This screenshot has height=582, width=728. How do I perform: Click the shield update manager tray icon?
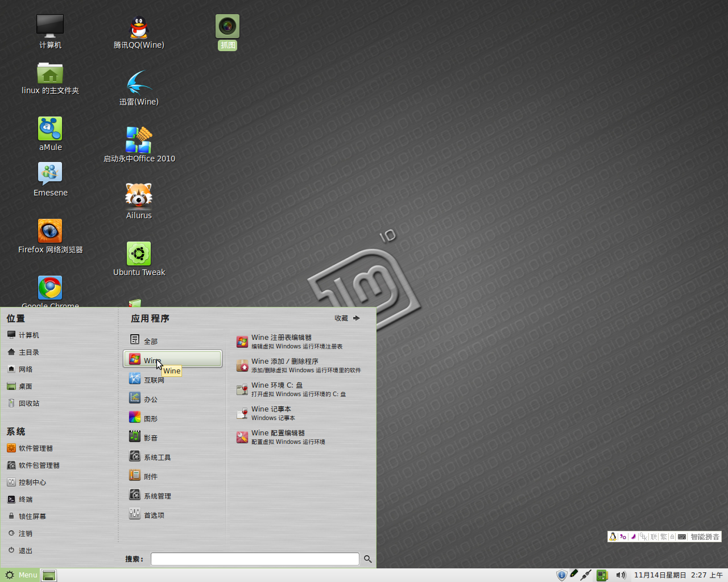(561, 575)
